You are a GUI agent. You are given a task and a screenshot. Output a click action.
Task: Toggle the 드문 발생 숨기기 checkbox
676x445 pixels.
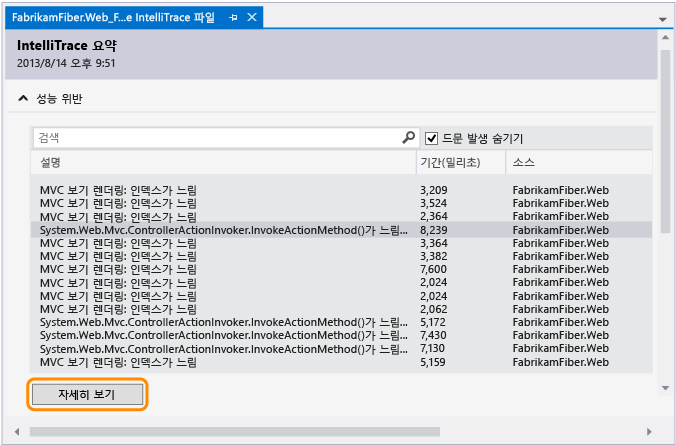point(431,138)
